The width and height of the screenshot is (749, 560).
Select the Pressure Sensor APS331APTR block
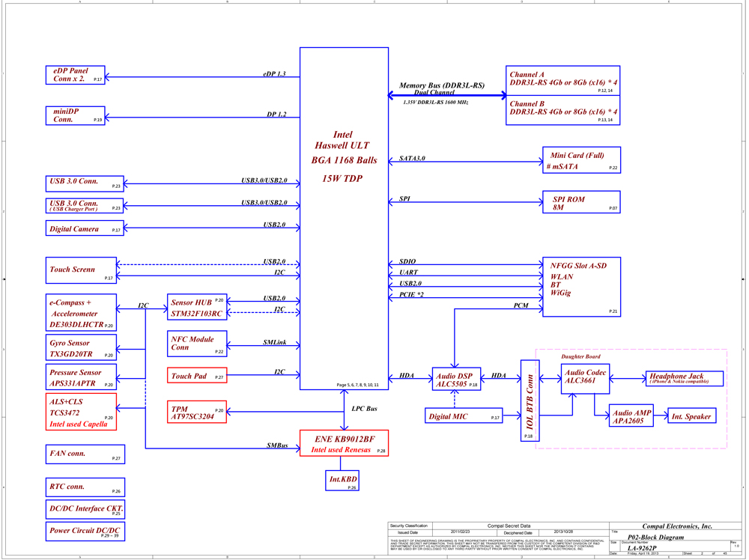coord(81,377)
